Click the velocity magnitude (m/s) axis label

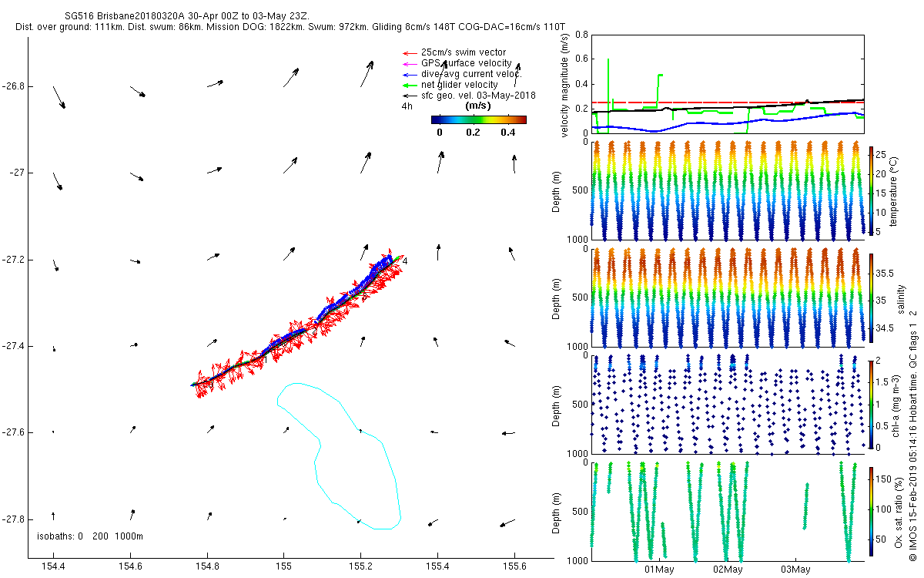tap(564, 84)
